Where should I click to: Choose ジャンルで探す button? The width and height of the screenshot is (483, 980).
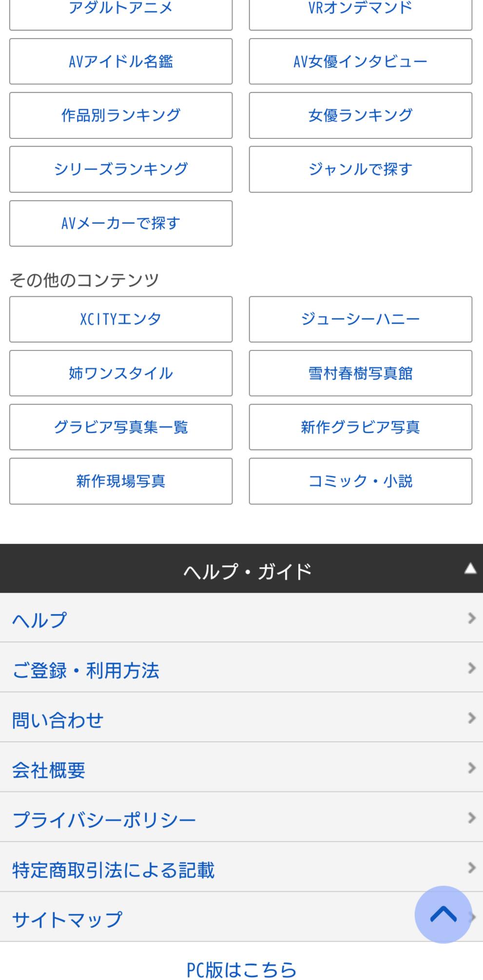click(x=361, y=170)
